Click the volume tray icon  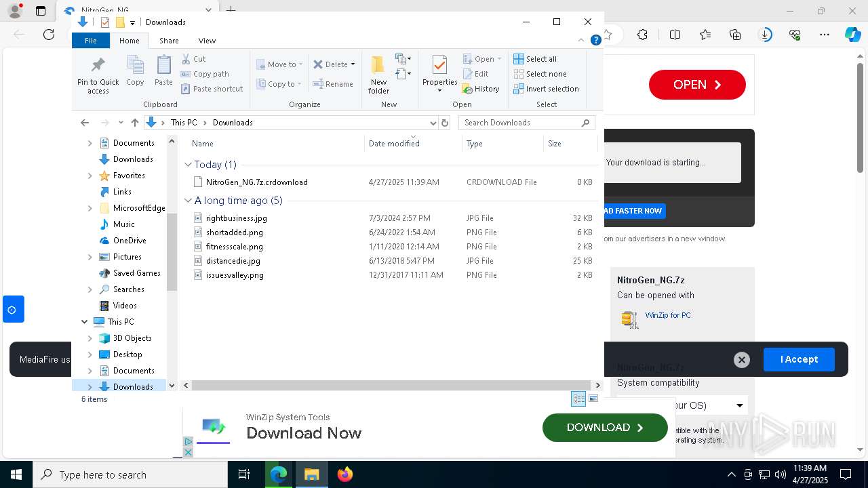pos(781,474)
